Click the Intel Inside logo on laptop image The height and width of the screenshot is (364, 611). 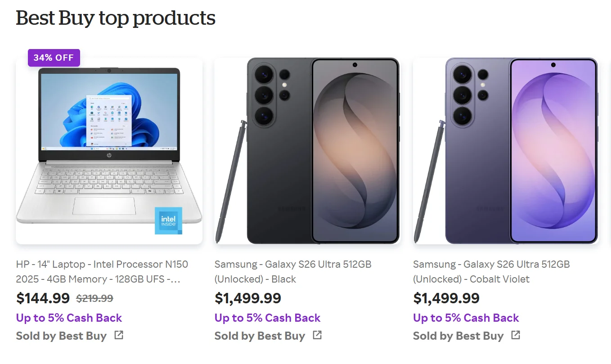coord(168,220)
